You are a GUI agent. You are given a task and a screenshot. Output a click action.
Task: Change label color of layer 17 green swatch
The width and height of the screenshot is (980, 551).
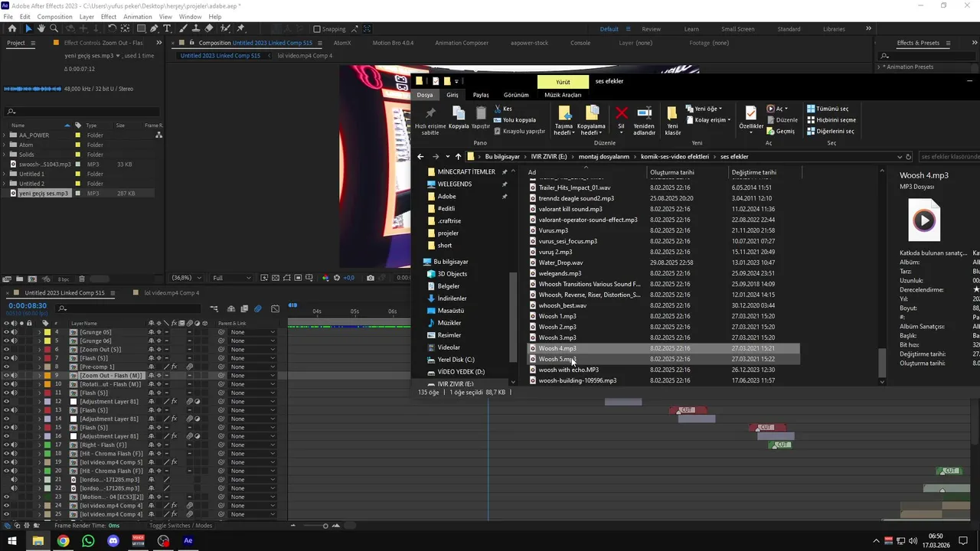(x=47, y=445)
